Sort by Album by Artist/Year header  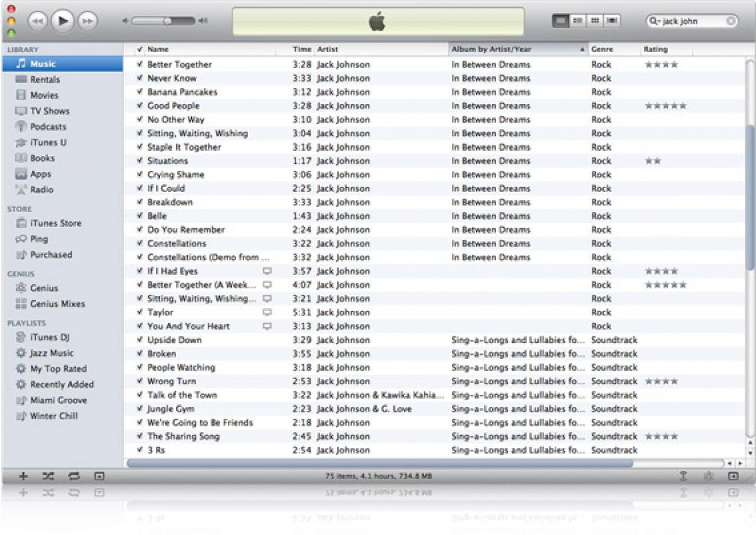tap(519, 50)
